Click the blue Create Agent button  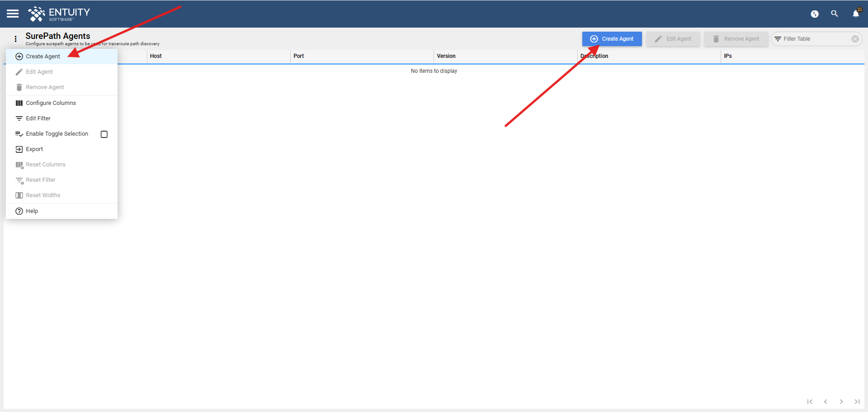click(612, 39)
